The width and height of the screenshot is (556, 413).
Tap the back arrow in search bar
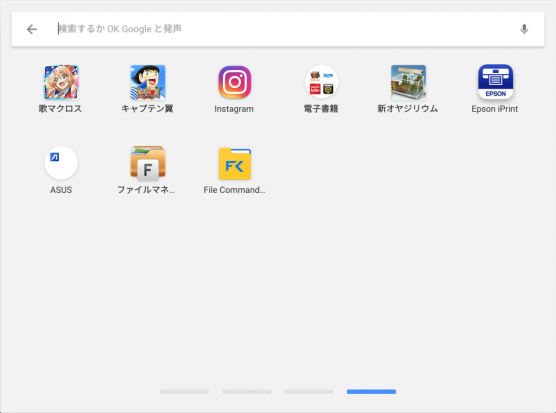(32, 29)
